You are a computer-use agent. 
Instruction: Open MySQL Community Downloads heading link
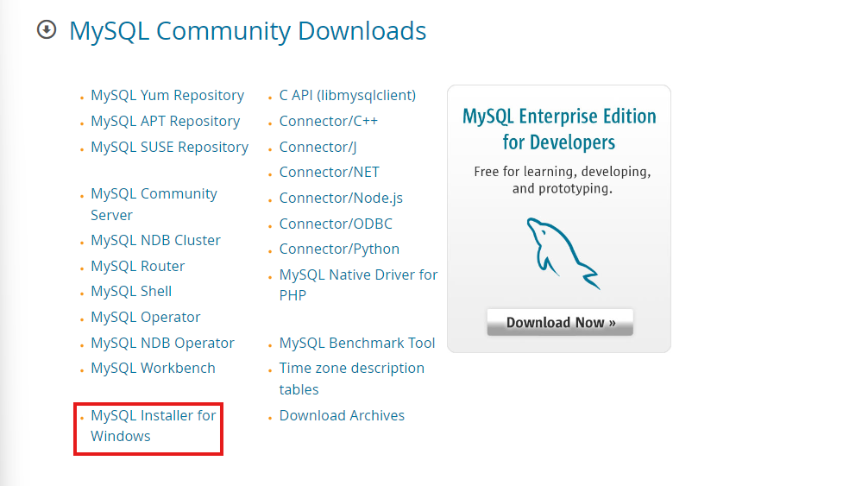248,31
